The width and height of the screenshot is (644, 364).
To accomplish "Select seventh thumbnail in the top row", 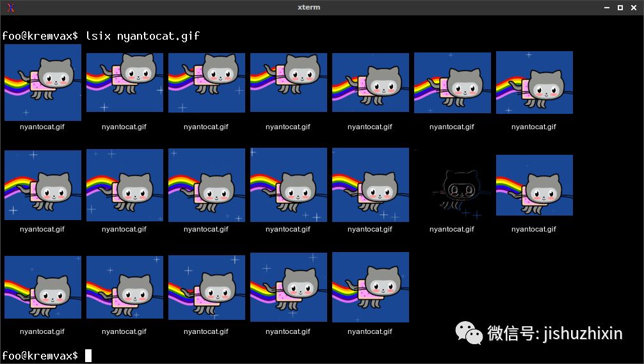I will coord(535,83).
